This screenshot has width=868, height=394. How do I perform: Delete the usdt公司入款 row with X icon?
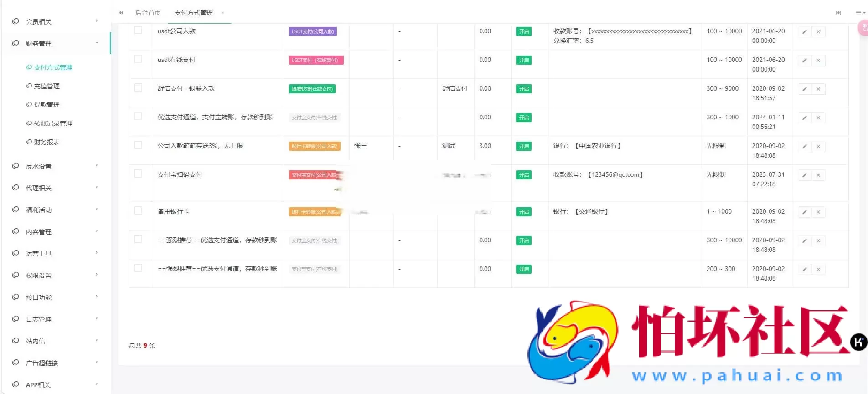click(818, 32)
